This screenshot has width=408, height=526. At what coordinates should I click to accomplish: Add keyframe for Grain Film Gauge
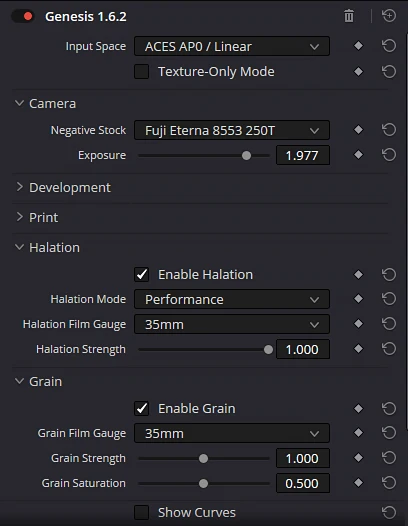click(x=358, y=432)
